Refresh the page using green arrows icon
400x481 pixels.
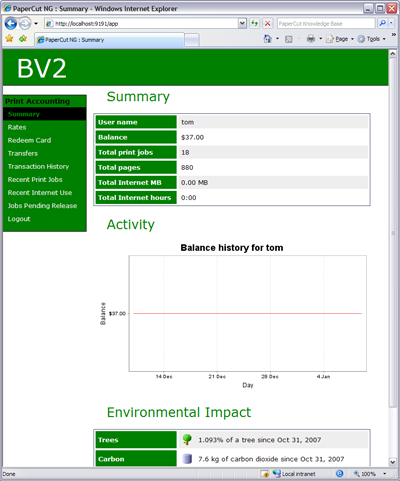pos(255,23)
